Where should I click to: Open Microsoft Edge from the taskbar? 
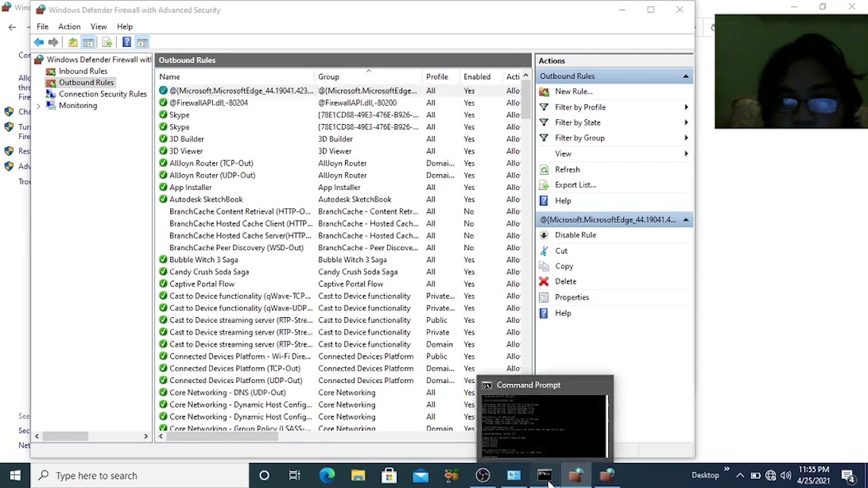pos(327,476)
